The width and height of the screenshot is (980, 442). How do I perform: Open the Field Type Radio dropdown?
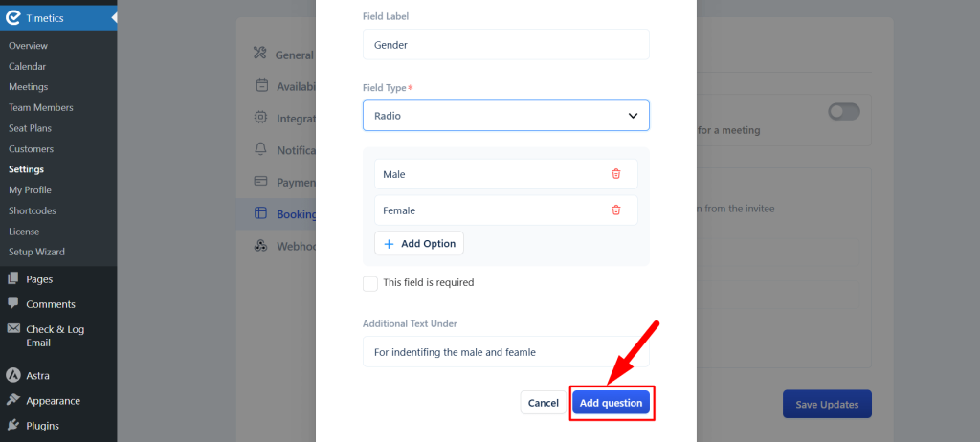505,116
